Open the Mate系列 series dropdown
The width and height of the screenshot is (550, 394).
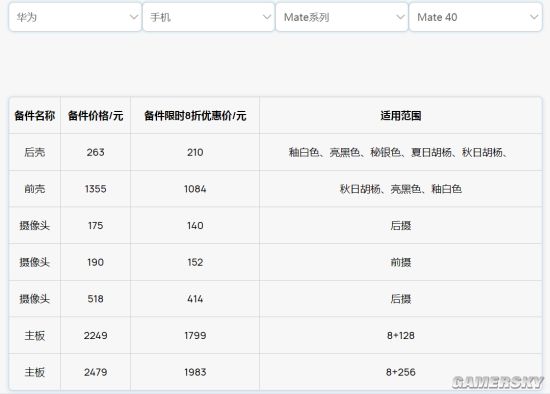[342, 17]
